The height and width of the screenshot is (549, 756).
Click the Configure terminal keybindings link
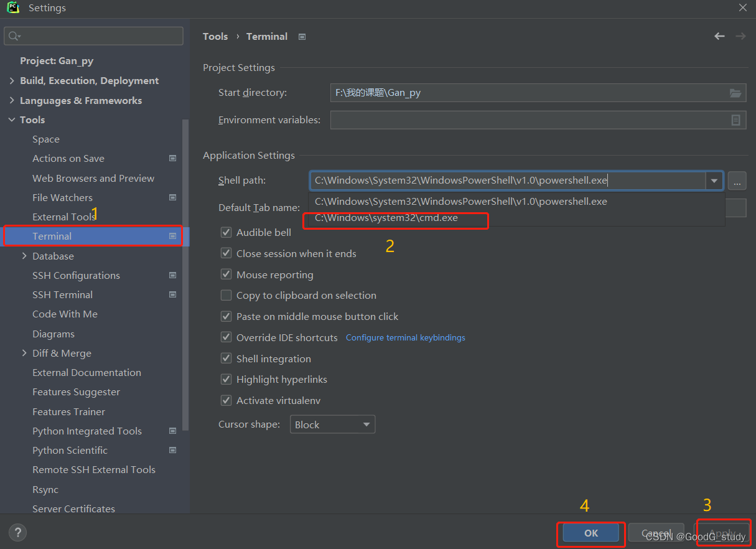click(405, 337)
